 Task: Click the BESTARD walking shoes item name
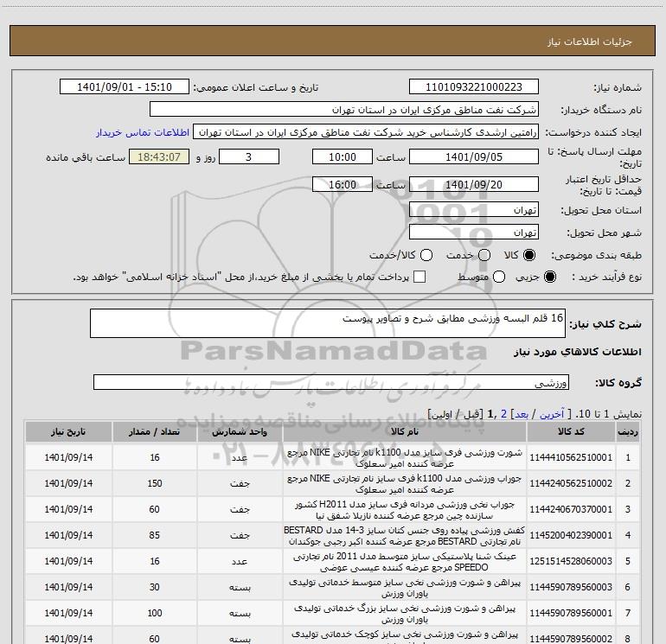point(405,535)
